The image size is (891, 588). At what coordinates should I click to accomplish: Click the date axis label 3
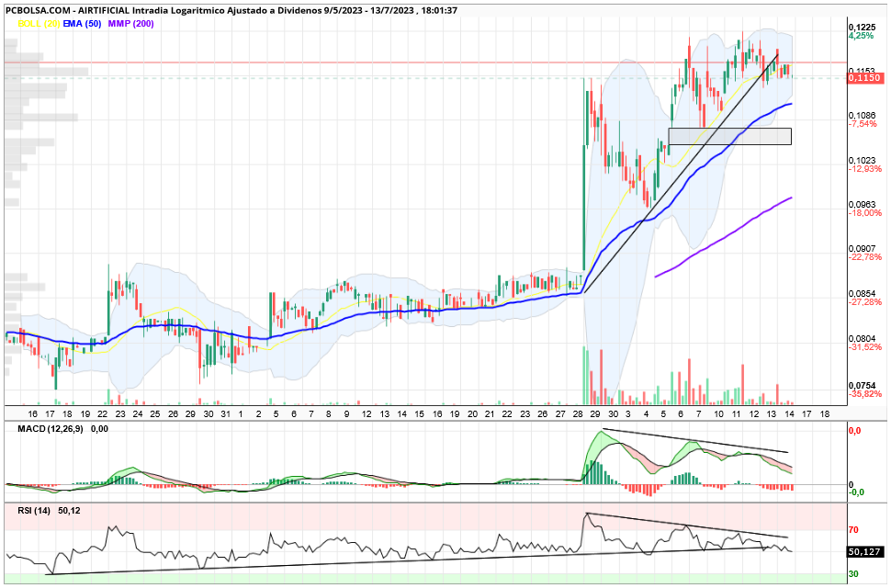[628, 414]
